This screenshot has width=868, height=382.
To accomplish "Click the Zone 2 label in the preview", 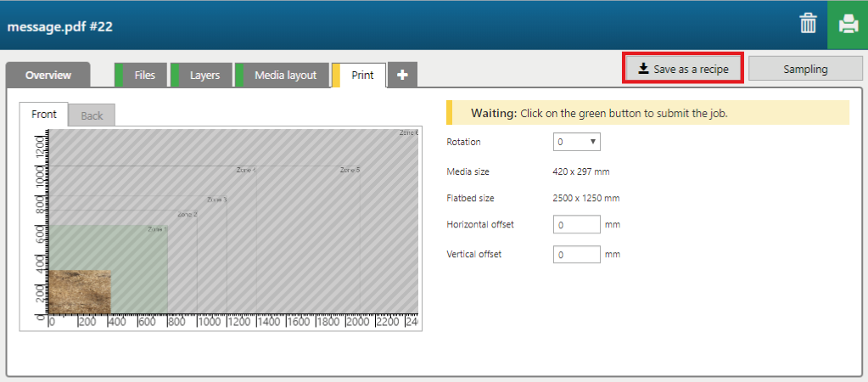I will click(187, 215).
